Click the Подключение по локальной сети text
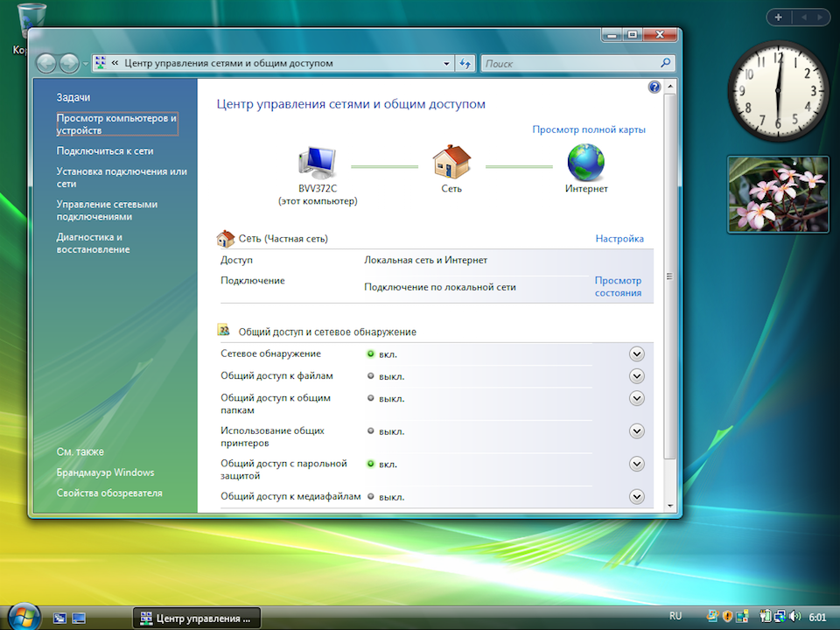 tap(440, 287)
